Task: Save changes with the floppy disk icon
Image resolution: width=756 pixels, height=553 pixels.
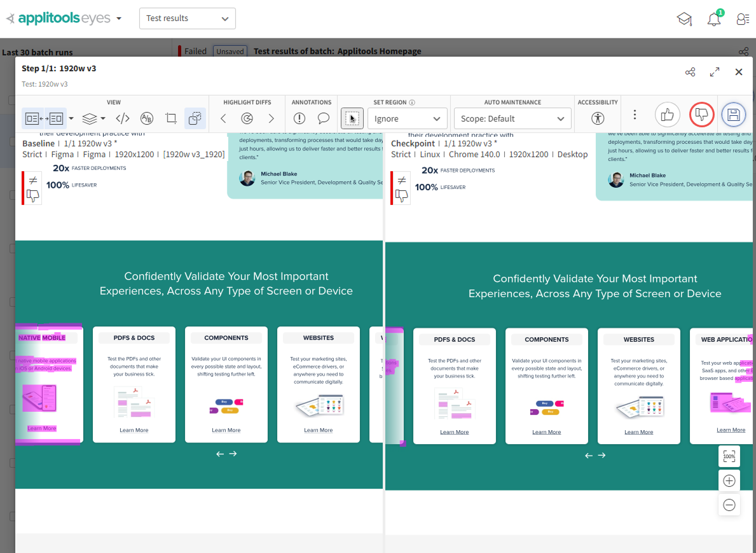Action: [x=733, y=115]
